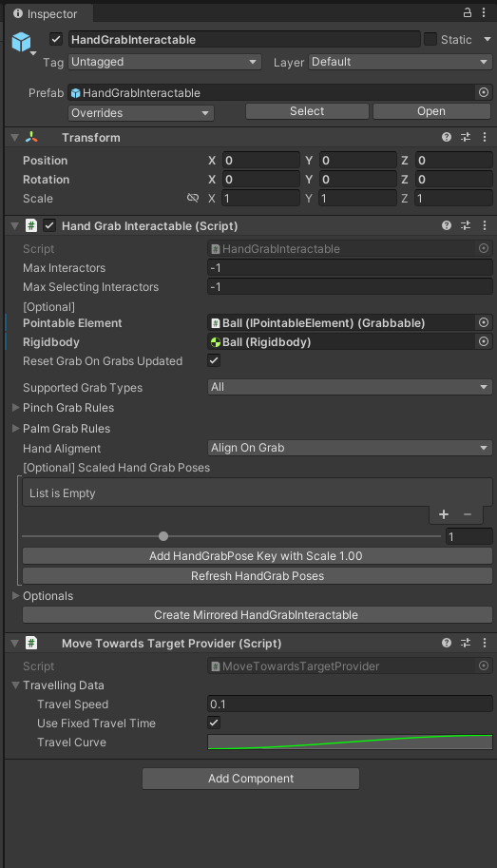Viewport: 497px width, 868px height.
Task: Toggle the GameObject active checkbox
Action: click(x=55, y=39)
